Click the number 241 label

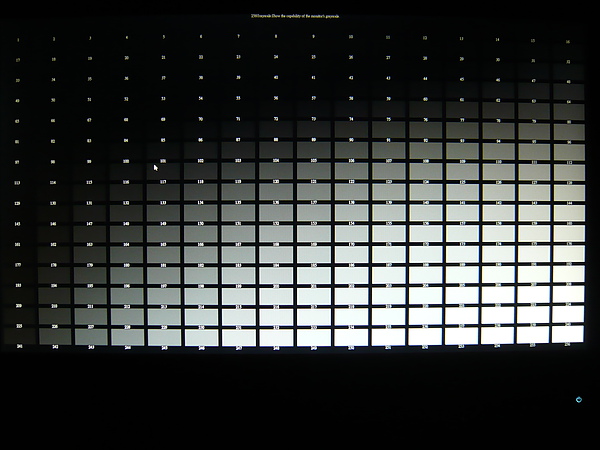[19, 346]
